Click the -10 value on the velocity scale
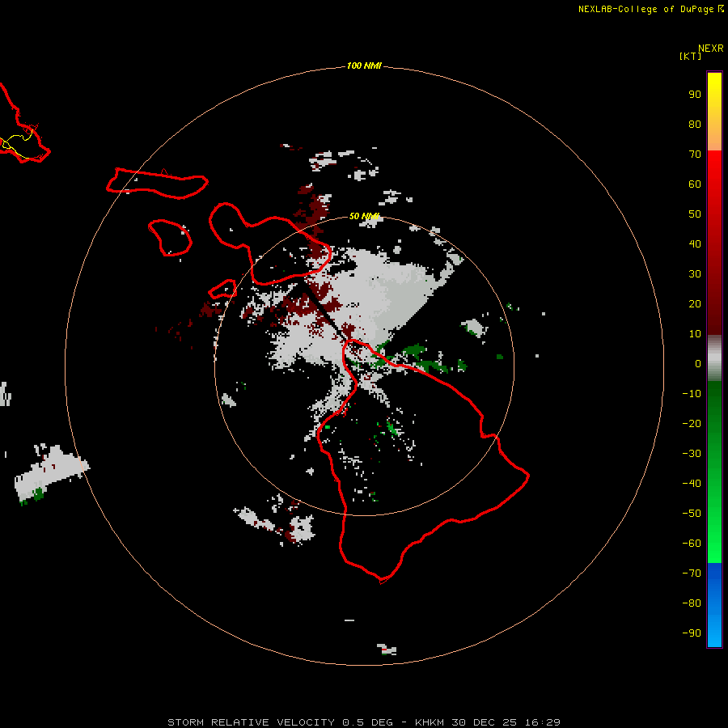 click(692, 394)
